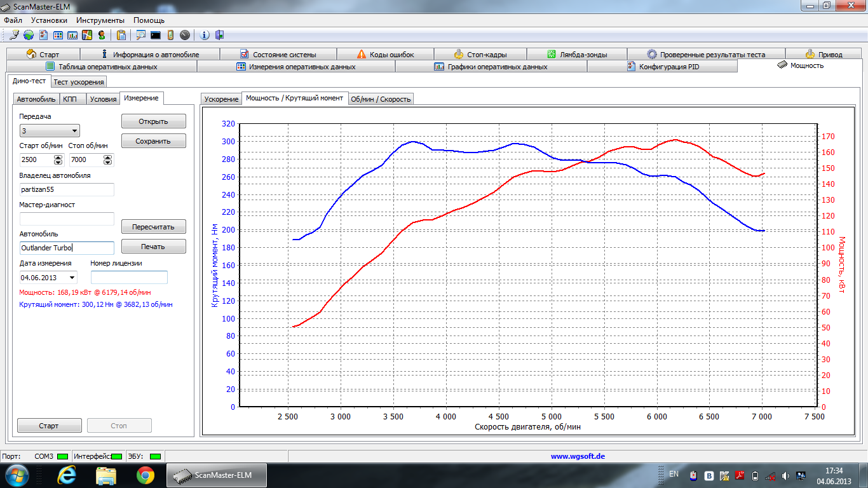Open the clipboard report toolbar icon
868x488 pixels.
click(121, 35)
